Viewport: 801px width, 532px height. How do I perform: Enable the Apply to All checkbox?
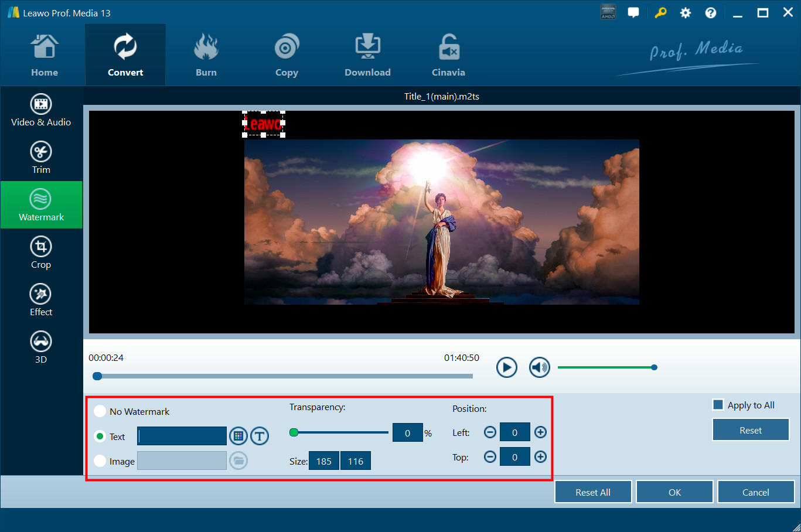coord(718,405)
